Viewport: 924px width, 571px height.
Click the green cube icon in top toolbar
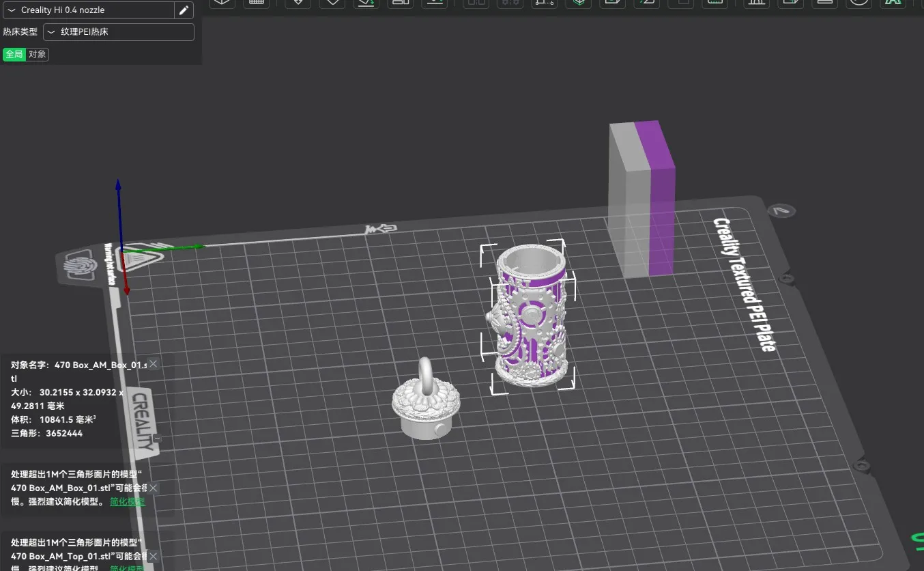579,3
